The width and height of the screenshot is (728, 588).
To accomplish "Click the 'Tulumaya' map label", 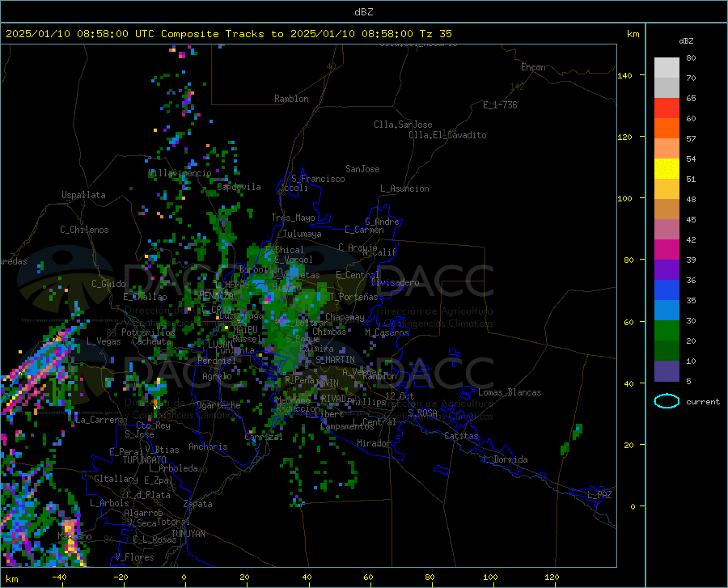I will click(302, 234).
